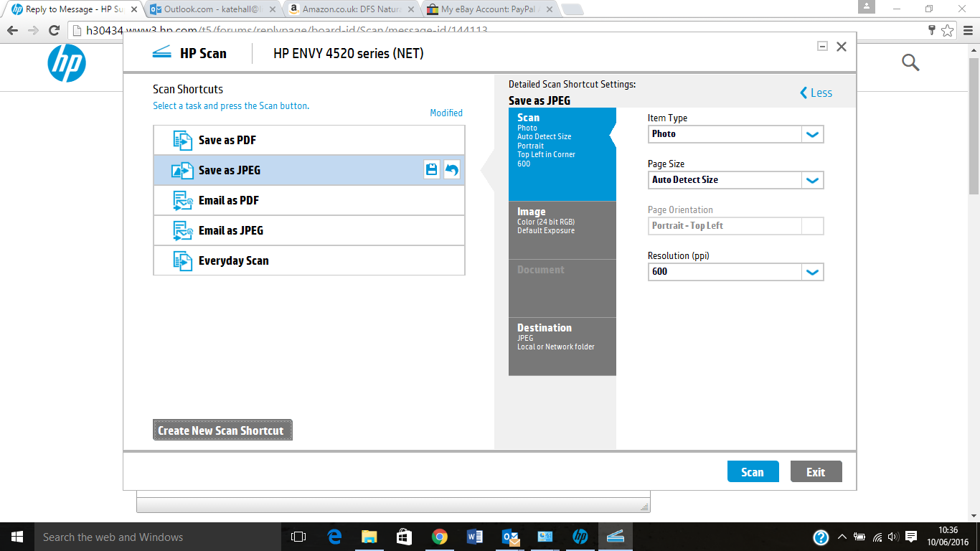Collapse detailed settings with Less

click(816, 93)
